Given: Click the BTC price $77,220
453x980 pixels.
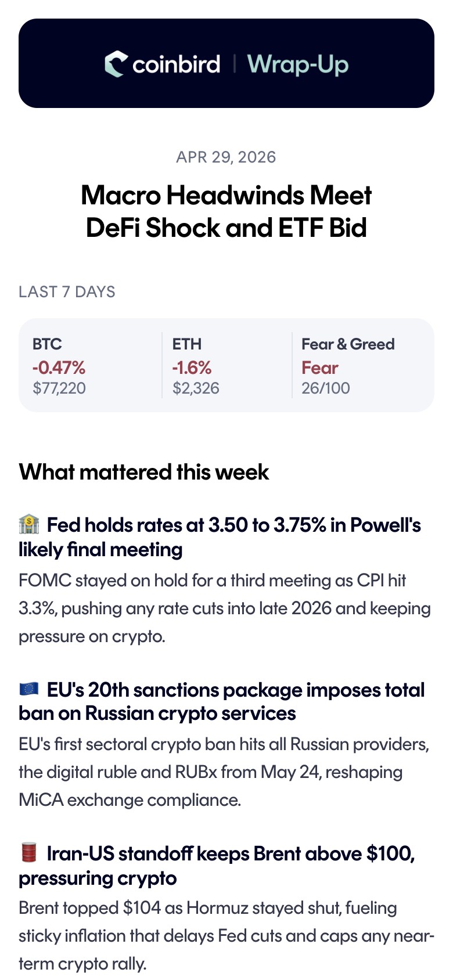Looking at the screenshot, I should click(x=59, y=388).
